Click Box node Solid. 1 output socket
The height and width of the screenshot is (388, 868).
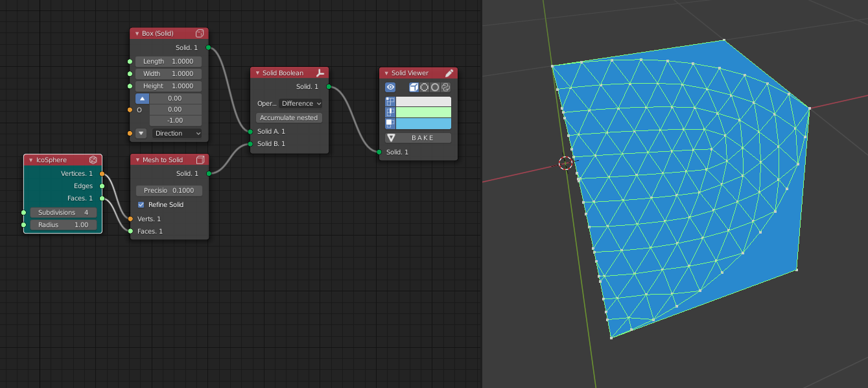pyautogui.click(x=208, y=47)
